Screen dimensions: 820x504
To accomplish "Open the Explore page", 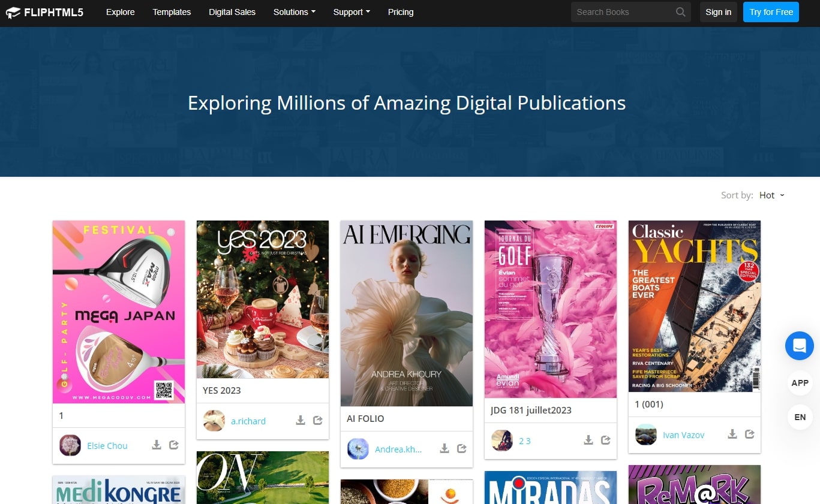I will click(121, 12).
